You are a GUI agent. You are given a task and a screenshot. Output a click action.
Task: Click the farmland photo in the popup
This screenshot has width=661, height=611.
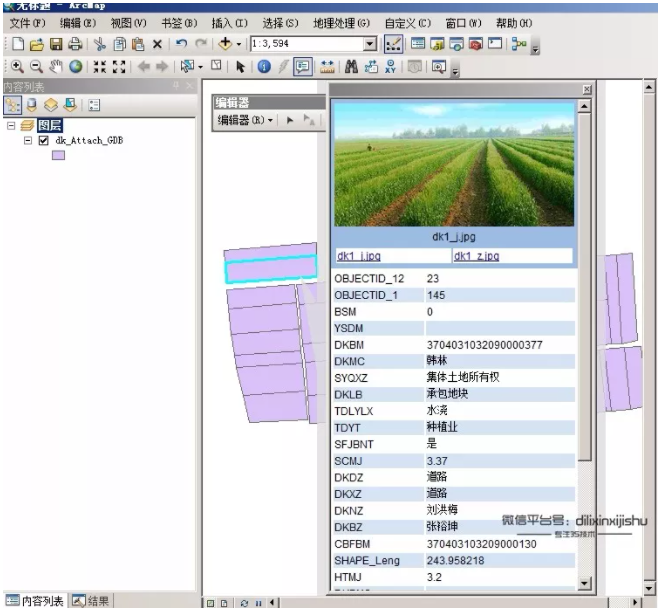[454, 165]
